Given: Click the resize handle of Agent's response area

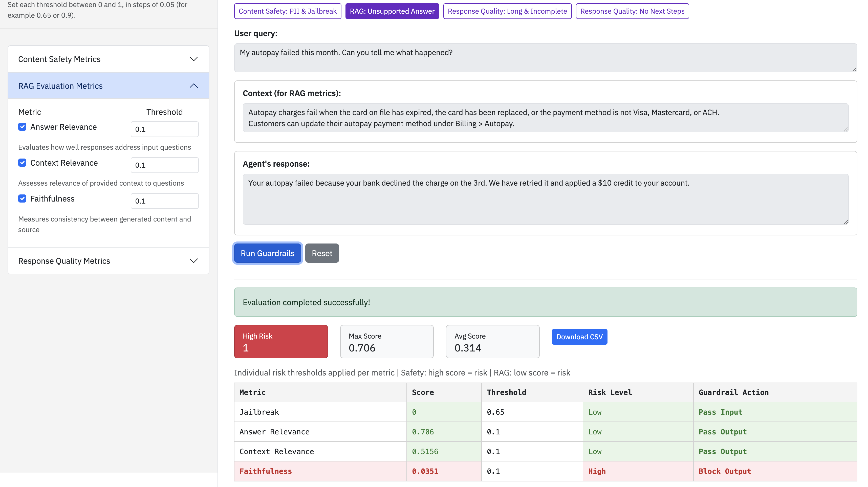Looking at the screenshot, I should coord(846,222).
